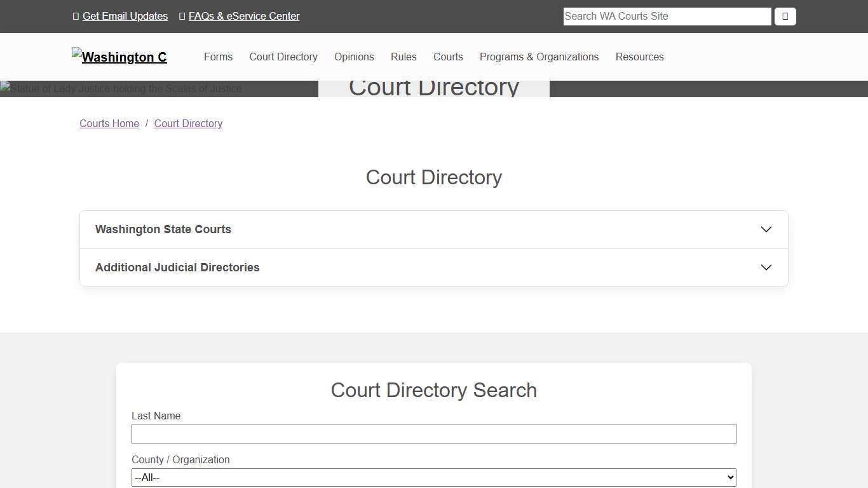Open the Court Directory menu
868x488 pixels.
click(x=283, y=57)
